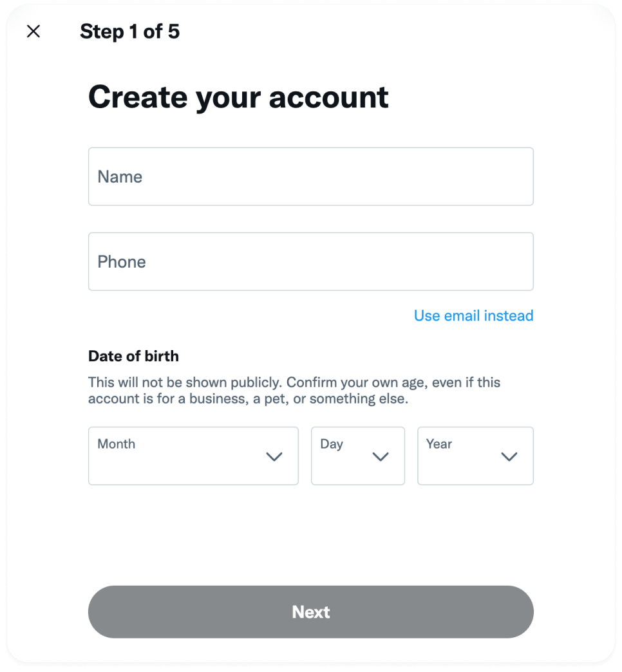Image resolution: width=622 pixels, height=672 pixels.
Task: Focus the Phone input field
Action: [x=310, y=261]
